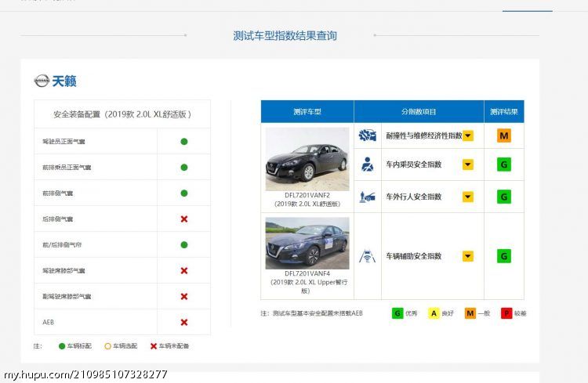
Task: Click the note about 未搭载AEB
Action: coord(311,313)
